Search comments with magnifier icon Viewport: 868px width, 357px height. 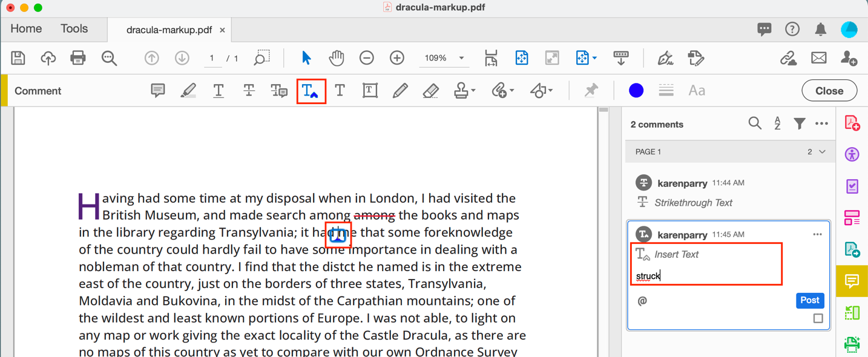click(755, 124)
